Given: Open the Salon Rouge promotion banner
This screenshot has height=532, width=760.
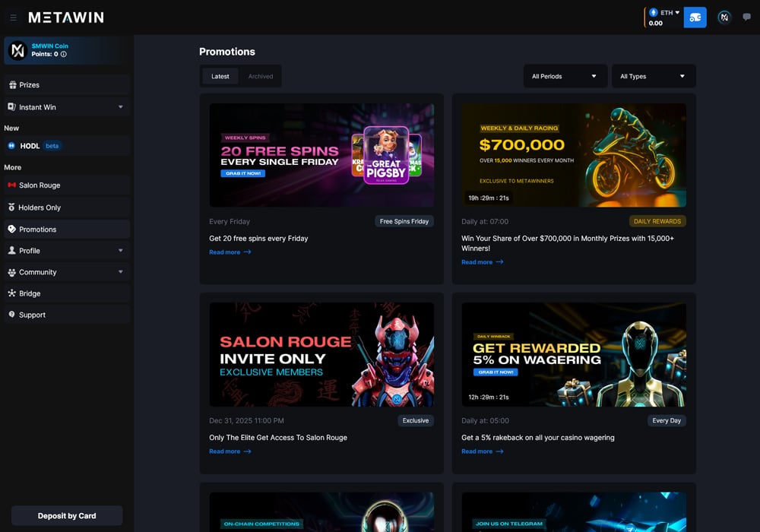Looking at the screenshot, I should (x=321, y=354).
